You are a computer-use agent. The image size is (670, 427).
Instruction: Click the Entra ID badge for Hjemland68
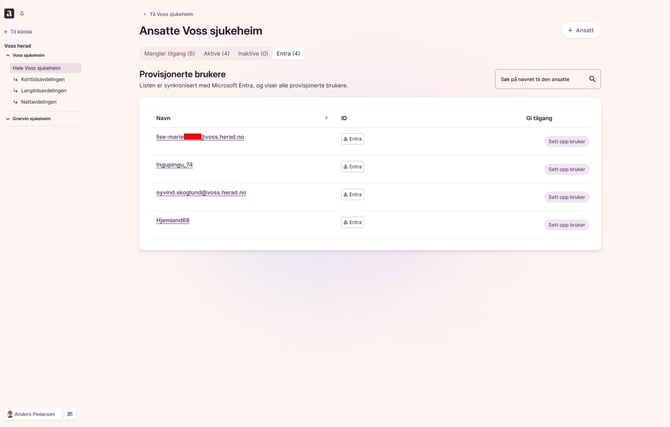pos(352,222)
